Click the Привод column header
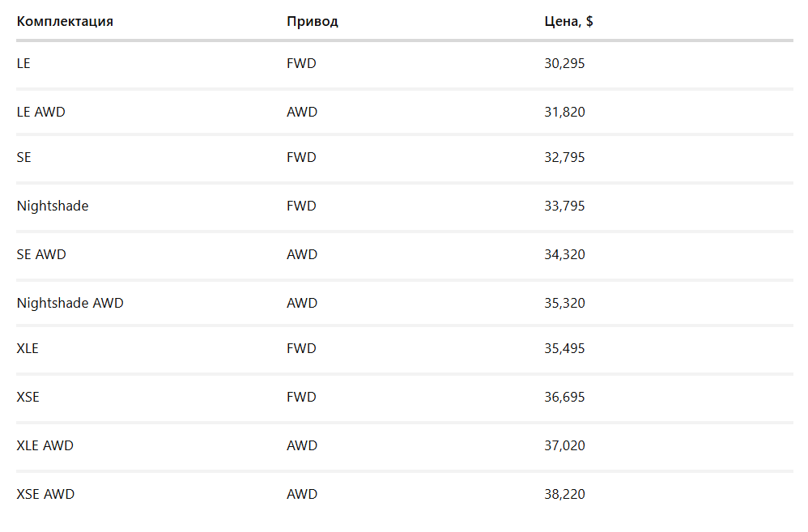 (x=312, y=21)
